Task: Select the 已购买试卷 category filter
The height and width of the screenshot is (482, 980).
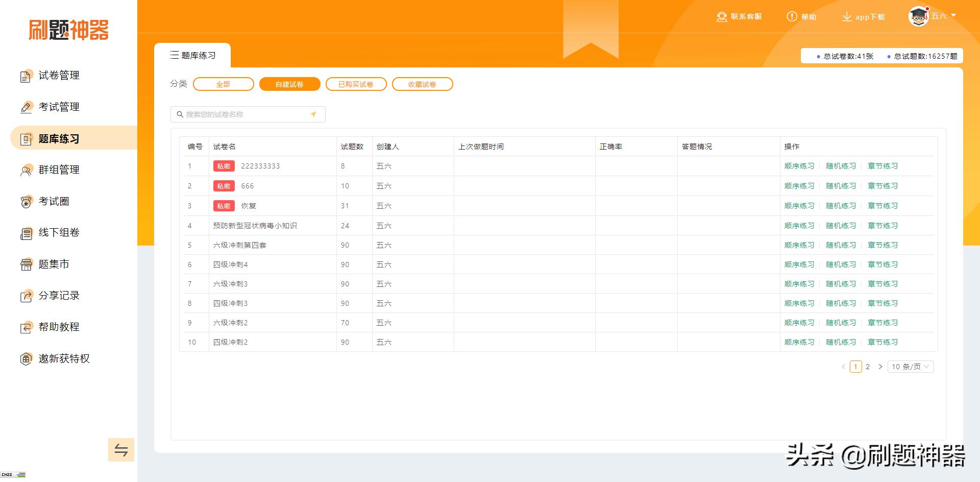Action: 356,84
